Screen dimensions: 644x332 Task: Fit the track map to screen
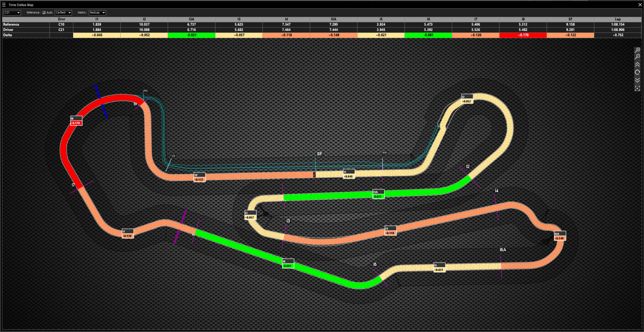(x=638, y=88)
